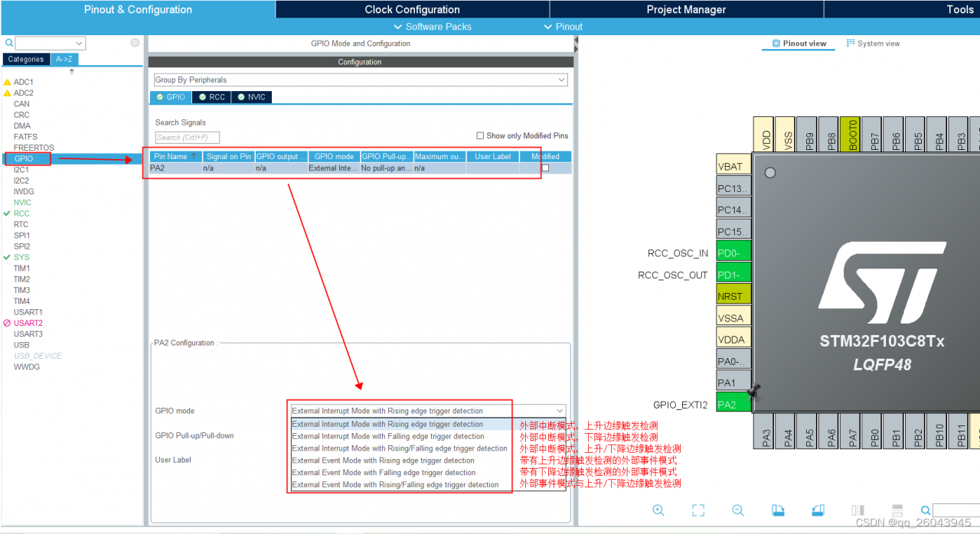Open the peripheral search dropdown box

51,44
